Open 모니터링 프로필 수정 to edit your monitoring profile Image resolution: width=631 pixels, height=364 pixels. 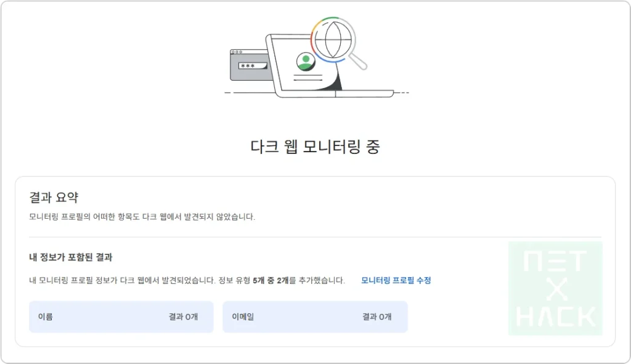coord(396,280)
